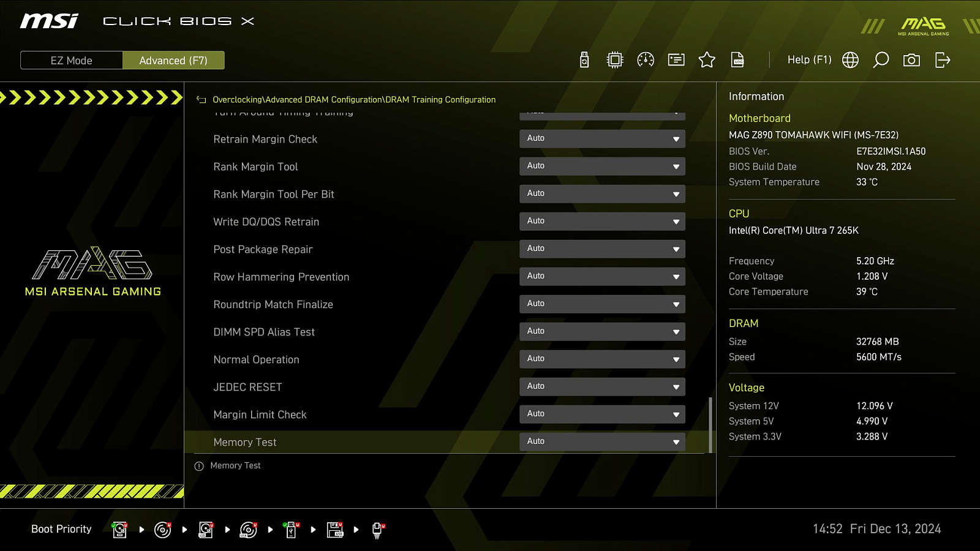
Task: Click the exit BIOS icon
Action: [x=943, y=60]
